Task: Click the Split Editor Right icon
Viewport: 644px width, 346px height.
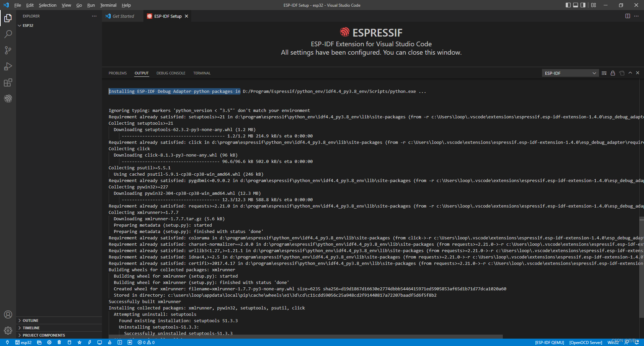Action: (x=628, y=16)
